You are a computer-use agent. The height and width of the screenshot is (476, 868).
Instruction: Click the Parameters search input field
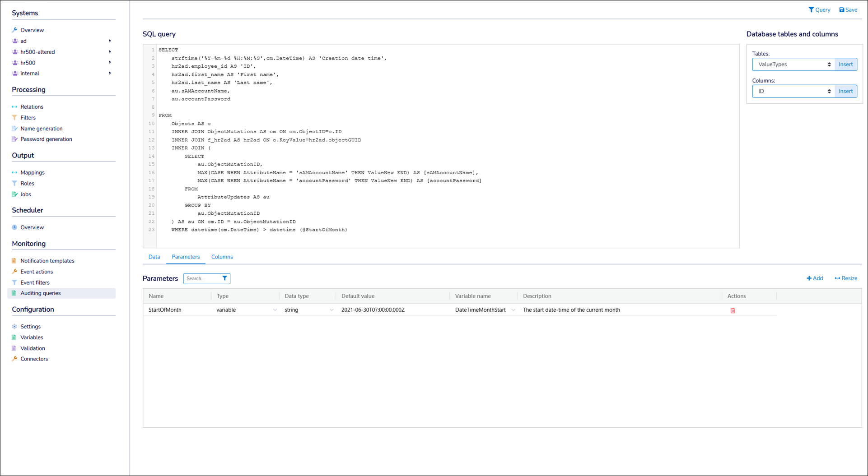(202, 278)
